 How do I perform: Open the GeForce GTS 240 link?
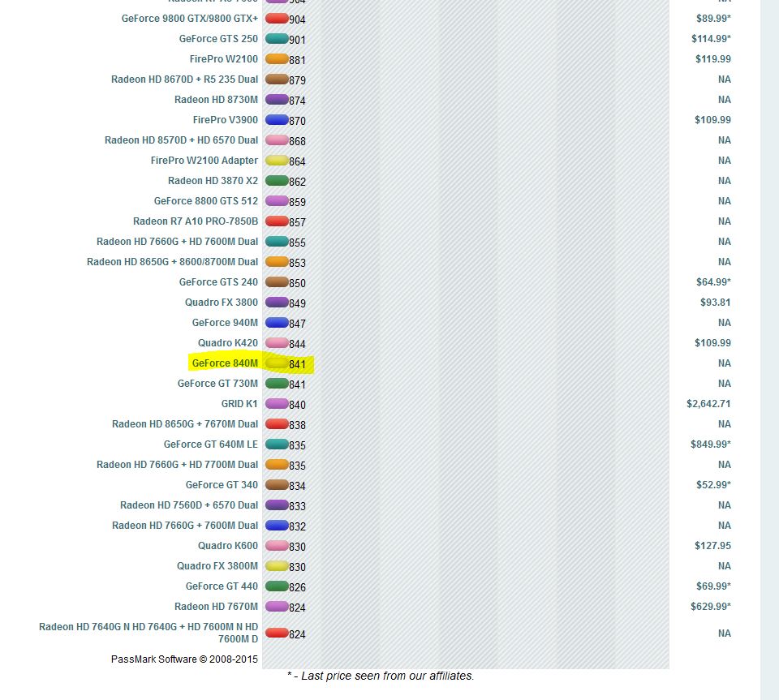pyautogui.click(x=218, y=282)
